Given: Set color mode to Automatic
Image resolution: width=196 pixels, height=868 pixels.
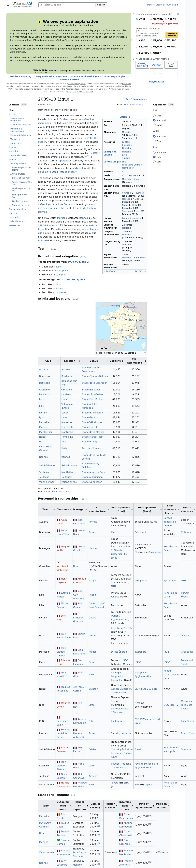Looking at the screenshot, I should [x=154, y=153].
